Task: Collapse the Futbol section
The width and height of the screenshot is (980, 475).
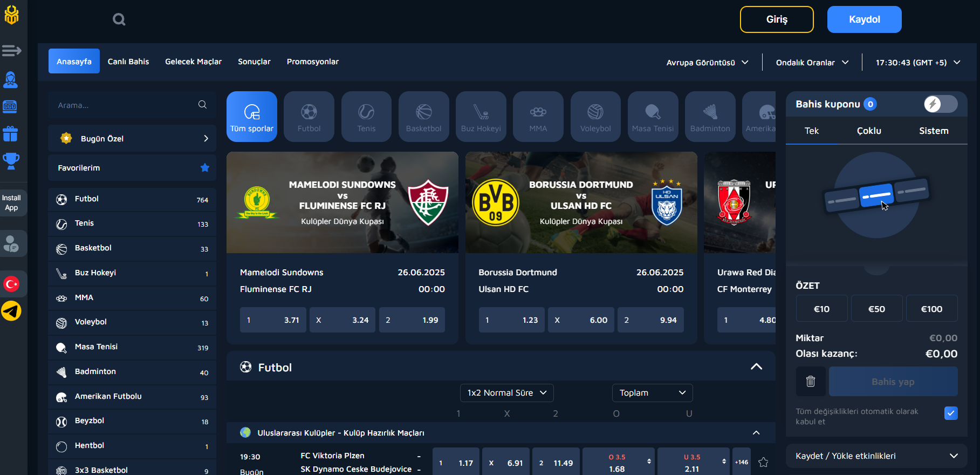Action: [x=756, y=367]
